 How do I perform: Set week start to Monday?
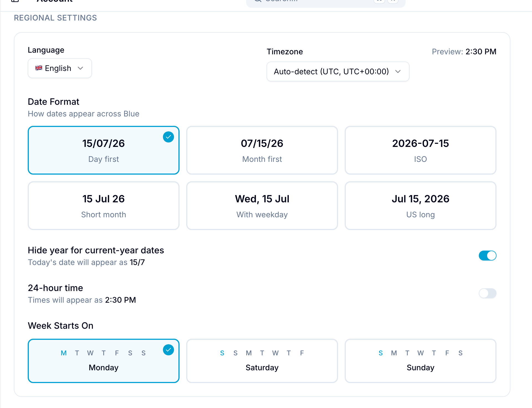click(104, 361)
